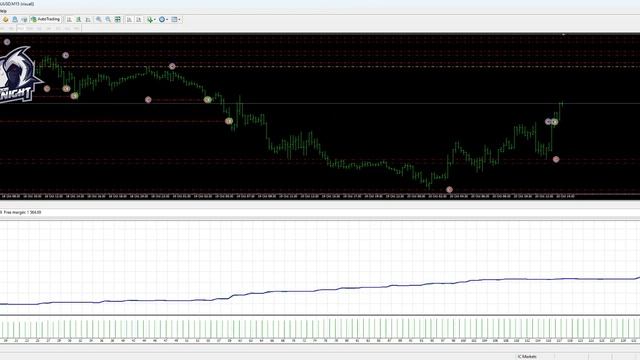Zoom in on the chart

99,19
